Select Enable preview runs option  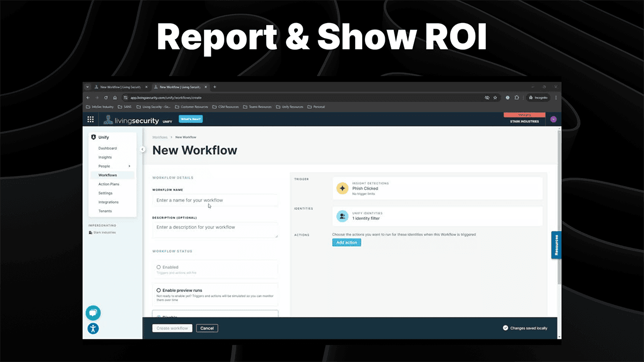[x=159, y=290]
